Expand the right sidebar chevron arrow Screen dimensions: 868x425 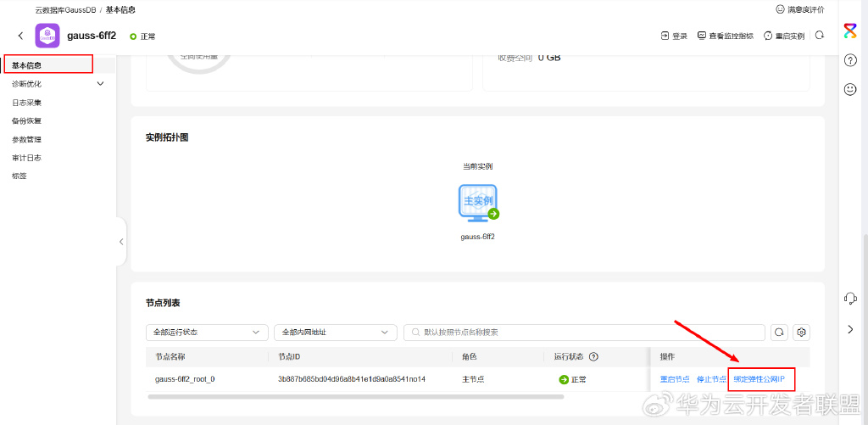[x=851, y=329]
